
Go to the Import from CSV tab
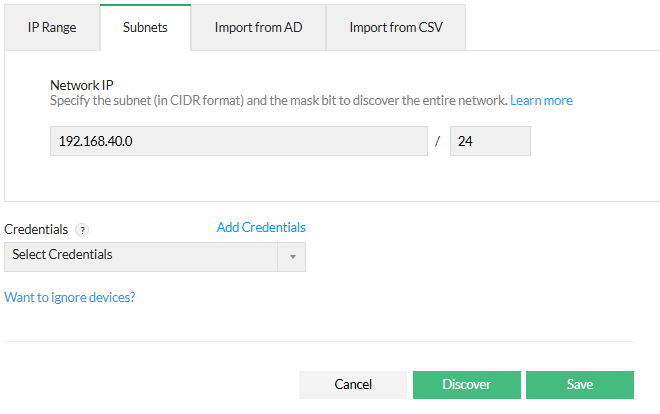click(x=395, y=28)
